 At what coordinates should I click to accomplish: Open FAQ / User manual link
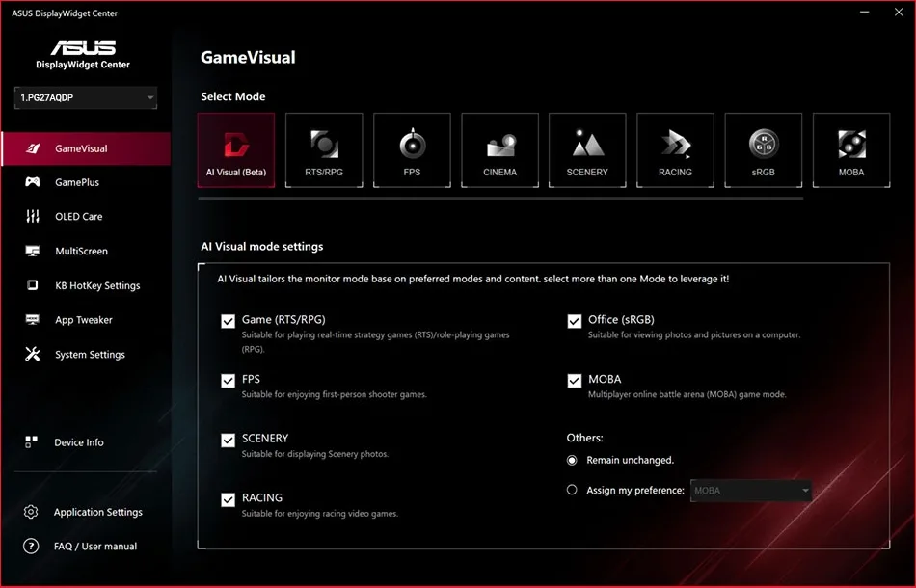click(x=95, y=547)
